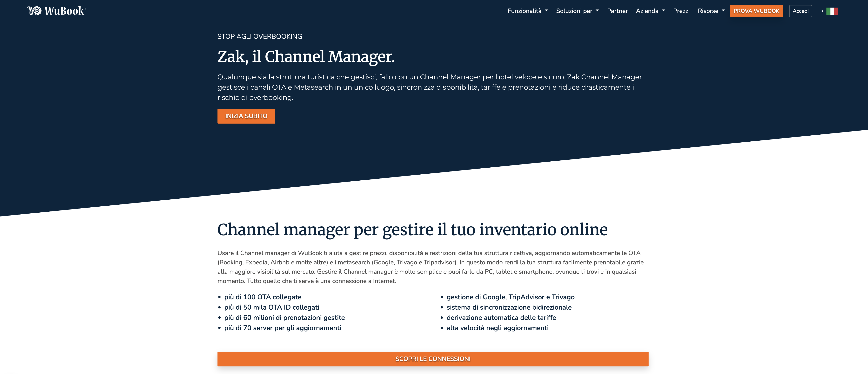Click 'gestione di Google, TripAdvisor e Trivago'
868x374 pixels.
click(x=511, y=297)
